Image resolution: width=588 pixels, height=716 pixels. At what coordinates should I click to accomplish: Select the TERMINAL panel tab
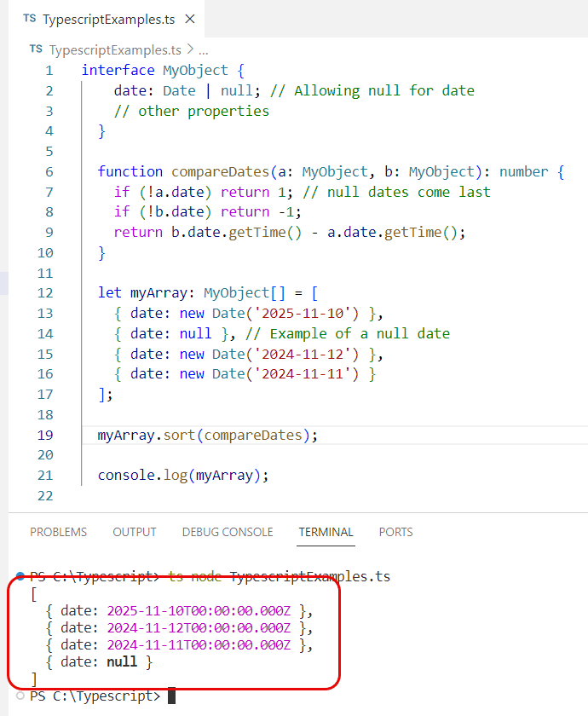point(326,532)
